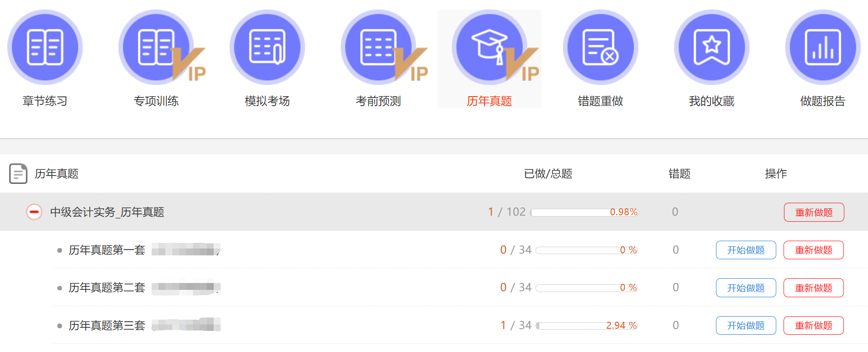Click the 考前预测 VIP prediction icon
Screen dimensions: 868x352
[x=379, y=47]
